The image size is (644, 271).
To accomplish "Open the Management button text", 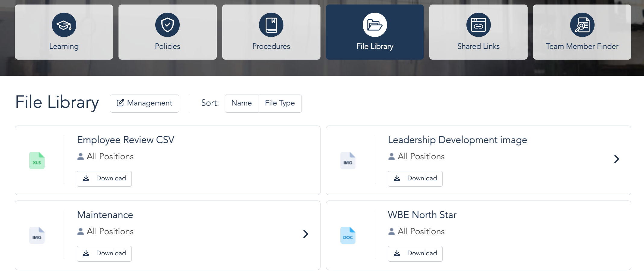I will coord(150,103).
